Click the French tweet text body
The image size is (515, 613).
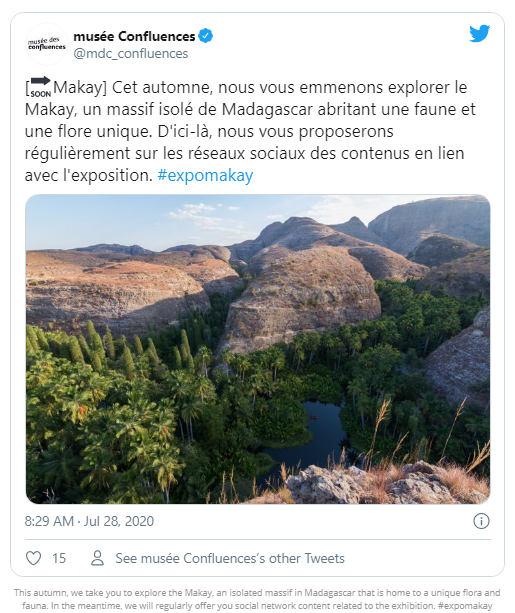250,131
